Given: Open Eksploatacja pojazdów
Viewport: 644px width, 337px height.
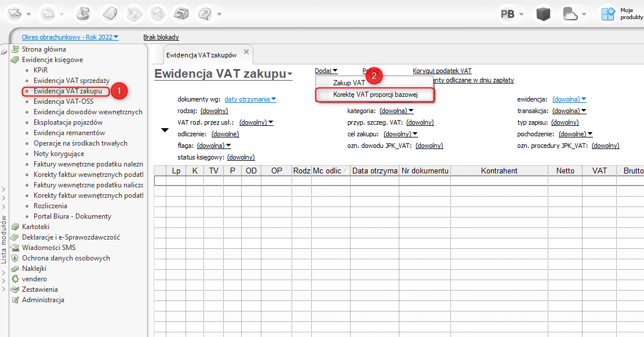Looking at the screenshot, I should point(68,122).
